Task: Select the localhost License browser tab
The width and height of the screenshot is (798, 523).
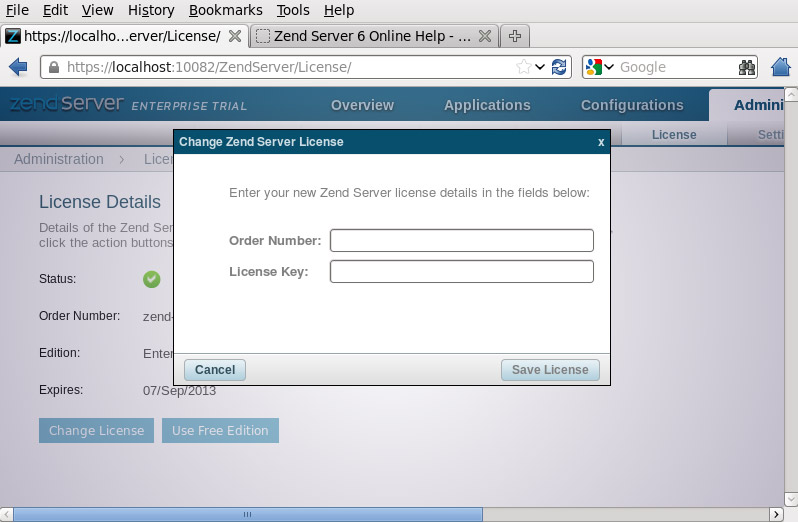Action: click(x=124, y=36)
